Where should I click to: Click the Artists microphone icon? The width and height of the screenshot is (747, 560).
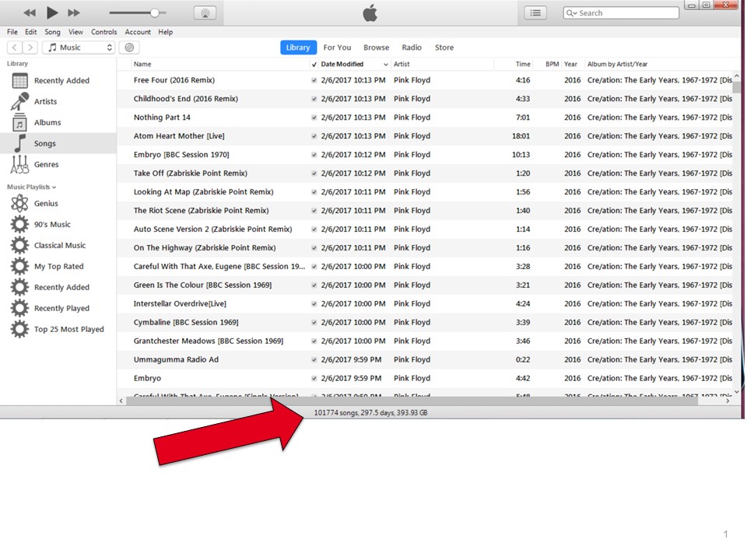click(x=19, y=101)
